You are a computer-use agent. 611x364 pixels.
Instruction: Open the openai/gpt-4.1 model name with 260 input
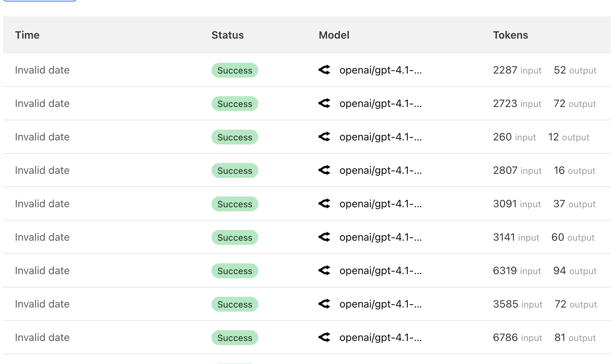pyautogui.click(x=380, y=137)
